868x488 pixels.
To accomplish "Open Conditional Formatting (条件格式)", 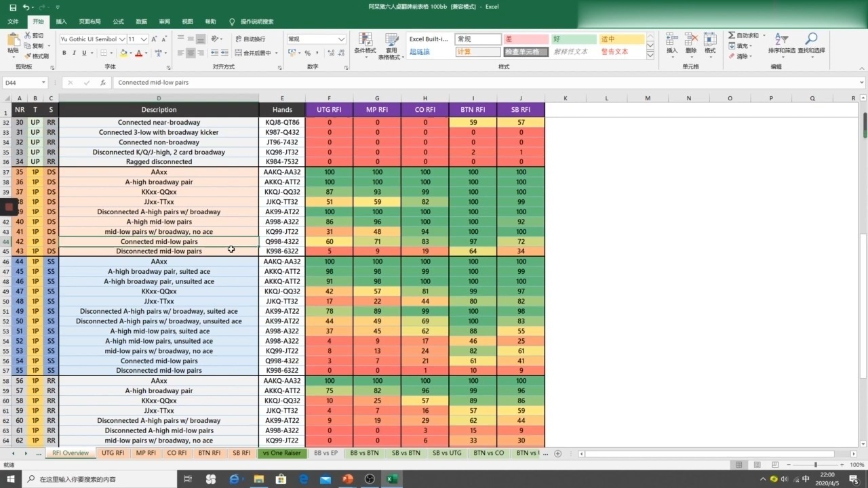I will (365, 44).
